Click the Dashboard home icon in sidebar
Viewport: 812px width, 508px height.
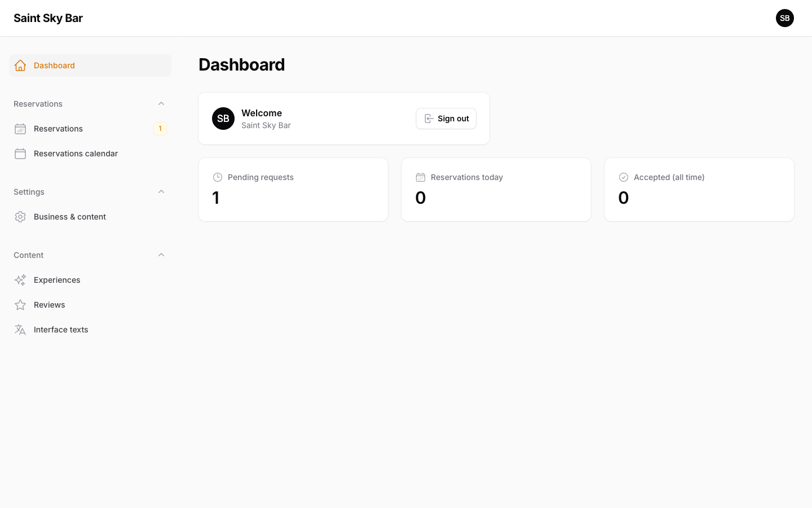20,65
